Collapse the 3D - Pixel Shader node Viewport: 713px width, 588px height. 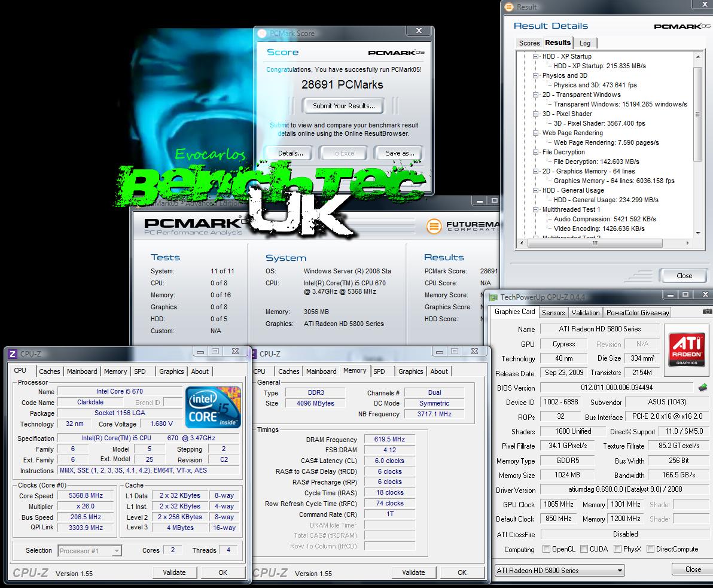536,114
